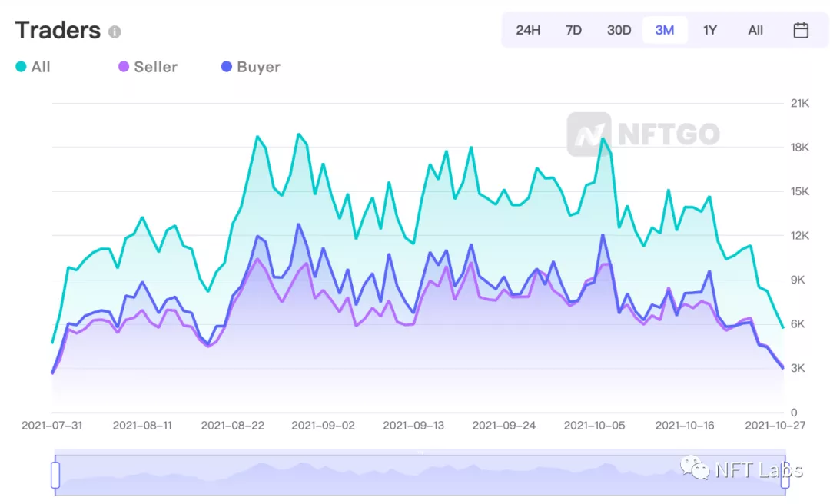Click the mini overview chart area
Screen dimensions: 830x504
[x=420, y=475]
